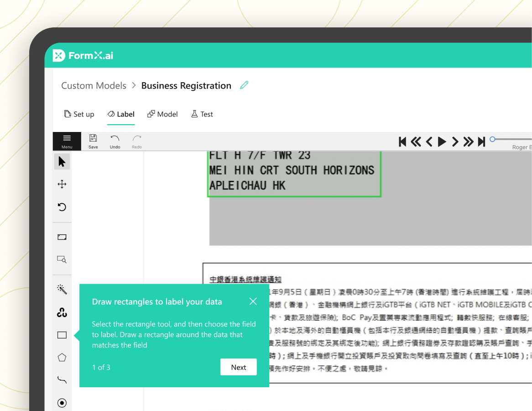Click the text "APLEICHAU HK"
The height and width of the screenshot is (411, 532).
[x=247, y=185]
